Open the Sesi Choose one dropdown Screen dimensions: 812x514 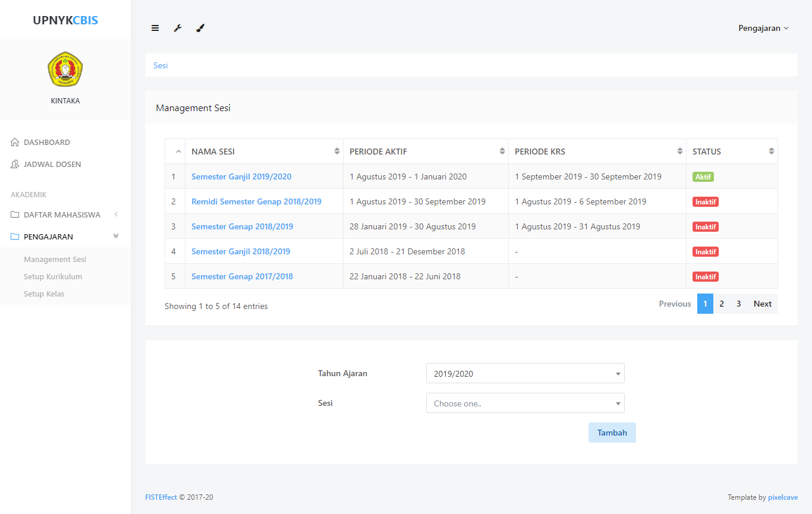tap(525, 403)
